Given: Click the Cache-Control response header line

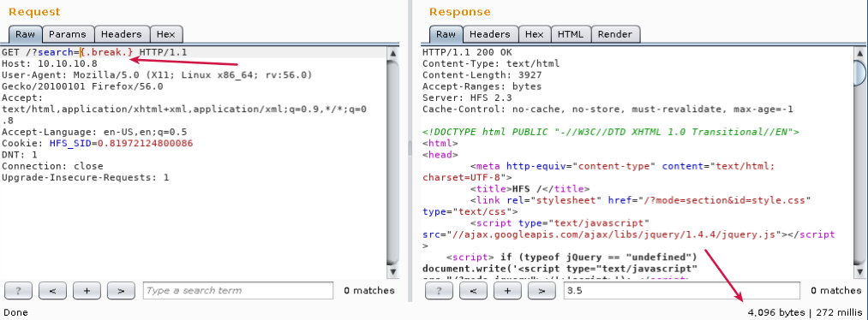Looking at the screenshot, I should click(608, 110).
